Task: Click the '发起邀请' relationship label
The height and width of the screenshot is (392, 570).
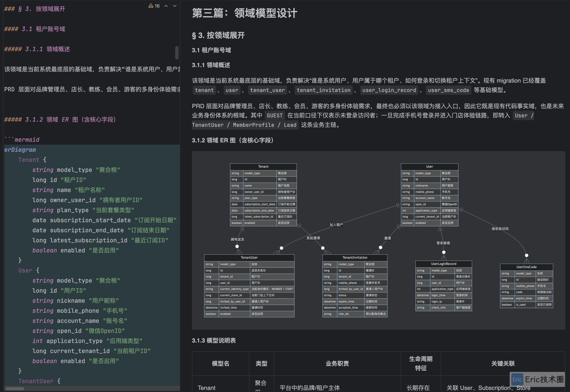Action: tap(313, 238)
